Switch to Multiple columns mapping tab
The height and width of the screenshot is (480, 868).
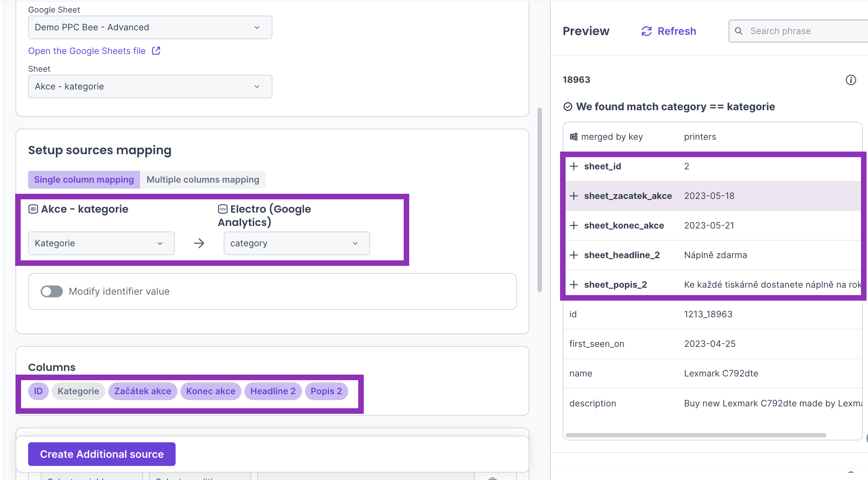pos(203,180)
